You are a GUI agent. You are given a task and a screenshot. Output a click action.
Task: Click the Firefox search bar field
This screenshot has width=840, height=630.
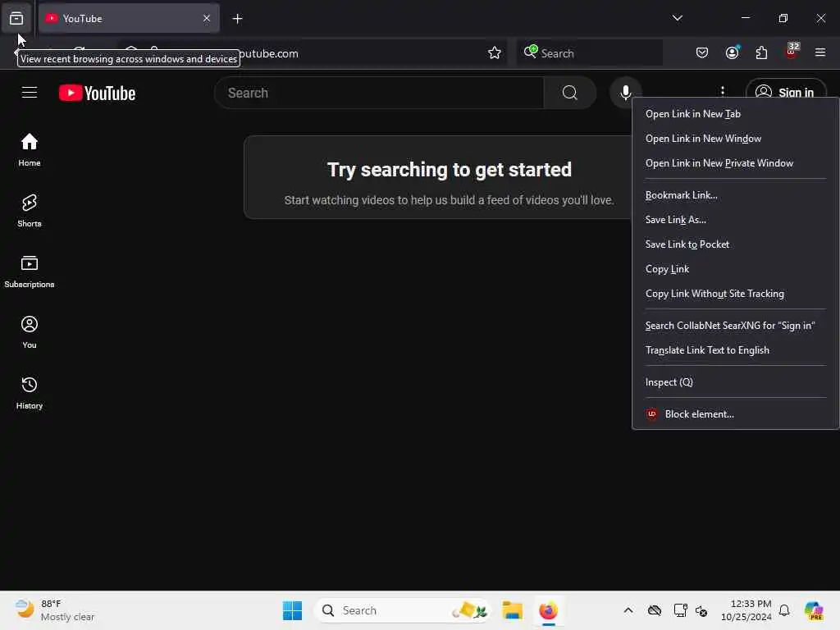pos(589,53)
